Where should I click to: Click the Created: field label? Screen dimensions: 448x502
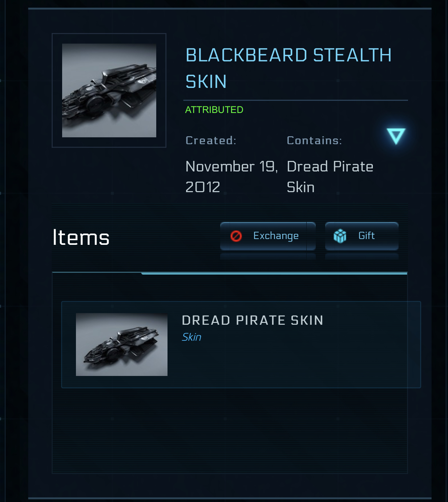[211, 141]
